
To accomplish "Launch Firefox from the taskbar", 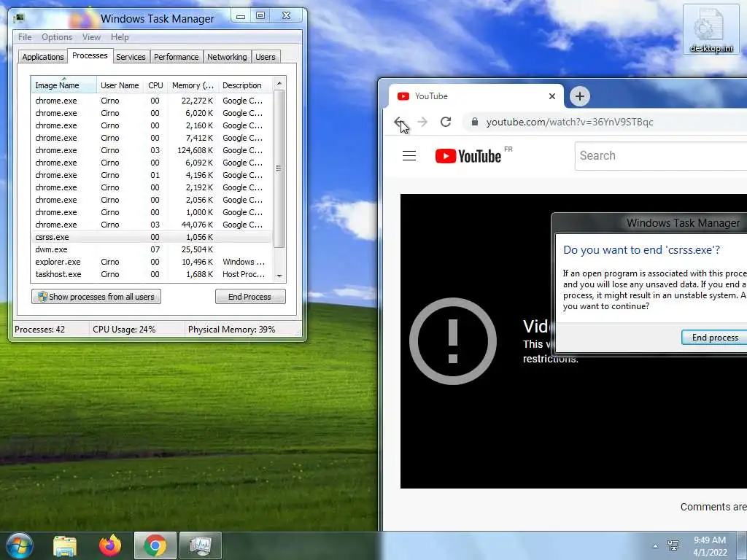I will click(x=110, y=545).
